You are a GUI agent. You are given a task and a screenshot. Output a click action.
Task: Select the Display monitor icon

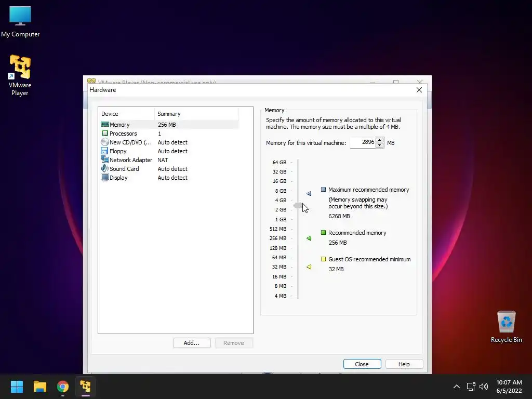[105, 178]
